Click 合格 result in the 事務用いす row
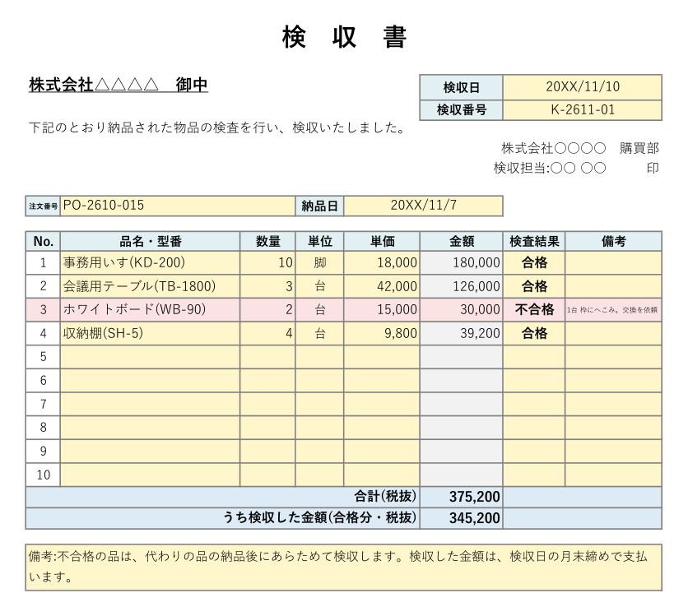This screenshot has width=688, height=616. pyautogui.click(x=534, y=262)
